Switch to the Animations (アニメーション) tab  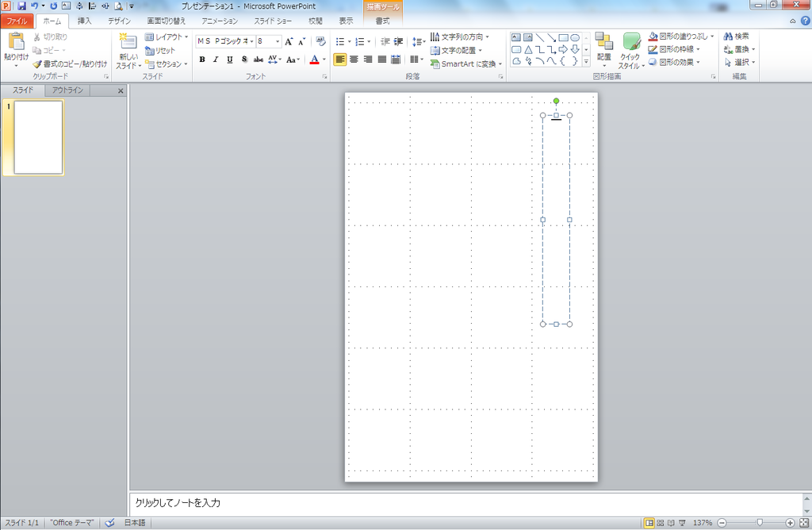point(220,21)
